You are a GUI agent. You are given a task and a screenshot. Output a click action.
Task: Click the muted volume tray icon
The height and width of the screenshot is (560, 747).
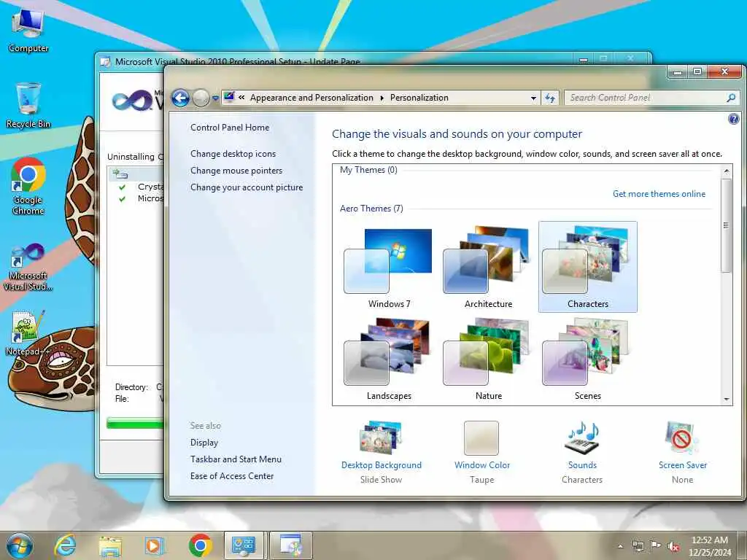click(x=673, y=547)
